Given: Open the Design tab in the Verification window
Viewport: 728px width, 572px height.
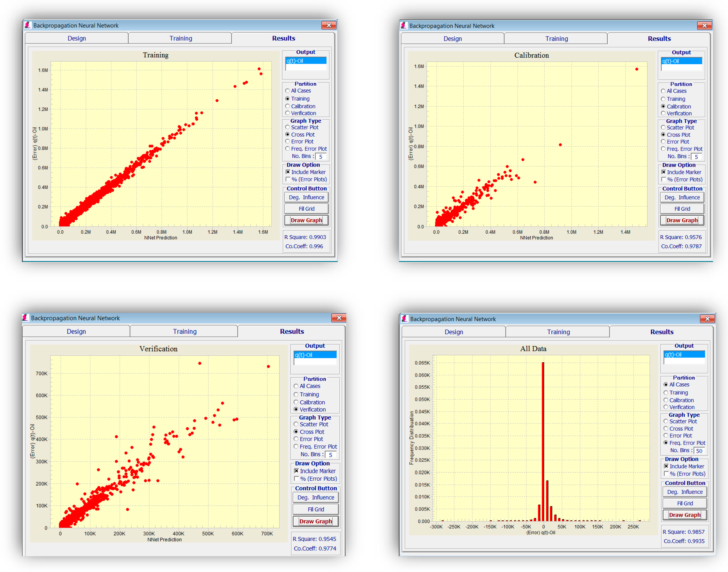Looking at the screenshot, I should (76, 331).
